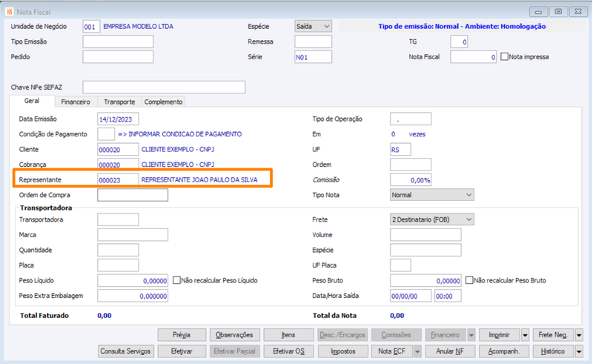The width and height of the screenshot is (593, 364).
Task: Click the Cobrança code field
Action: click(118, 165)
